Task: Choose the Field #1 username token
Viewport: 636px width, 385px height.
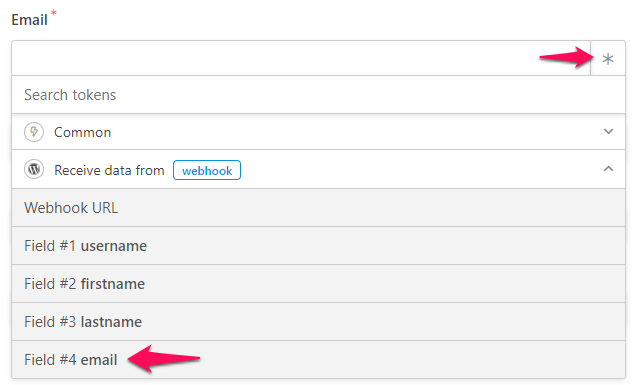Action: coord(318,246)
